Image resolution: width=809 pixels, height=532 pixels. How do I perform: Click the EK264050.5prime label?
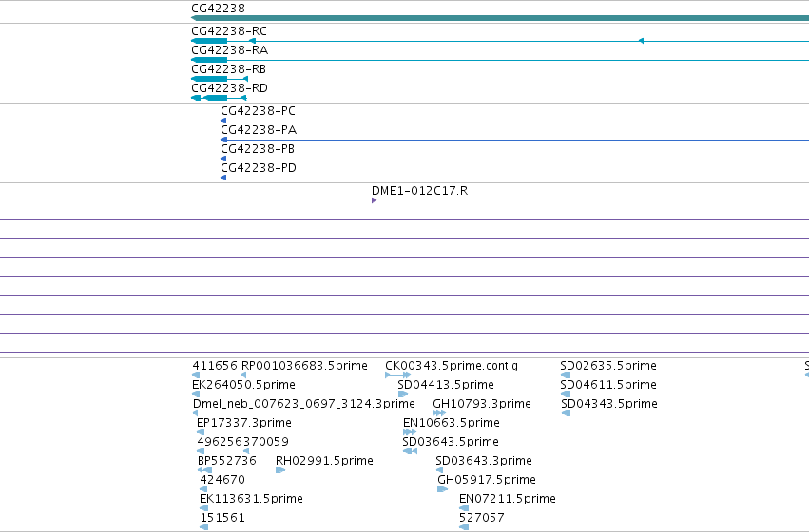click(x=243, y=385)
